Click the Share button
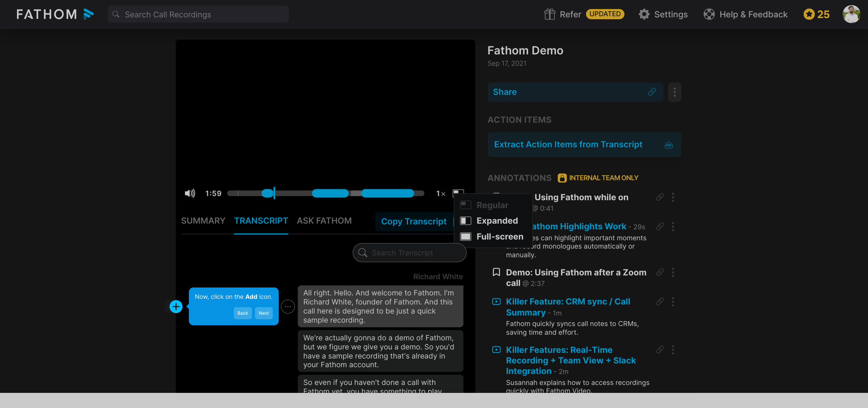Image resolution: width=868 pixels, height=408 pixels. [x=575, y=92]
